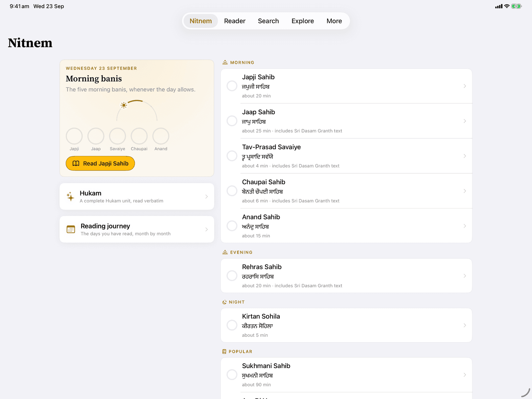Open Japji Sahib via its chevron
Screen dimensions: 532x399
pos(465,86)
